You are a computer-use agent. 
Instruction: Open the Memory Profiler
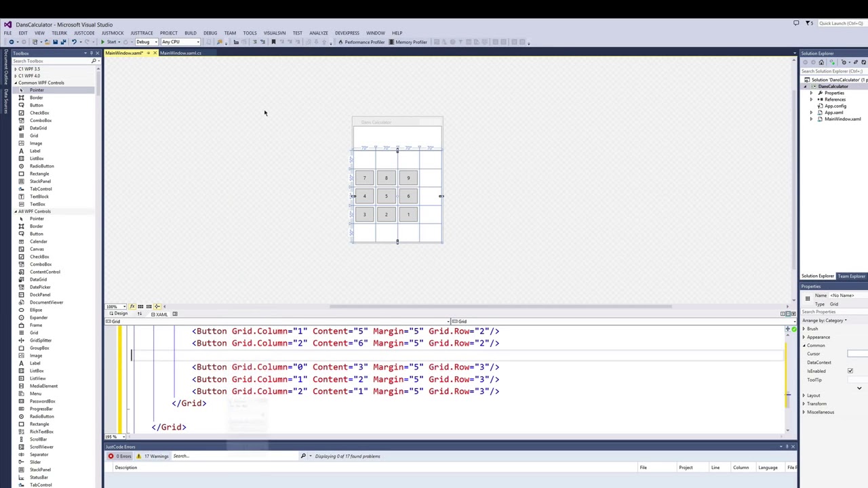(408, 42)
